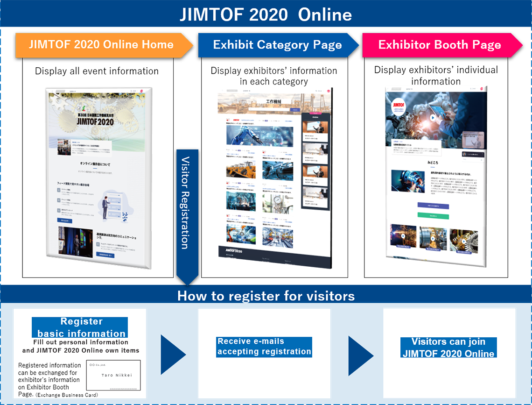
Task: Click the pink tag above the seminar sidebar
Action: pyautogui.click(x=315, y=113)
